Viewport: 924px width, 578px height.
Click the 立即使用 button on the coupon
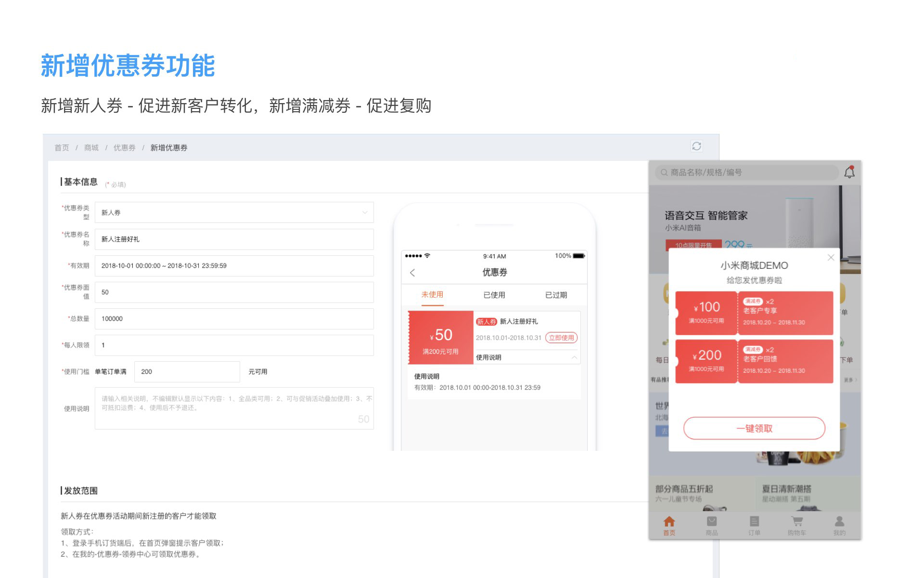click(561, 338)
